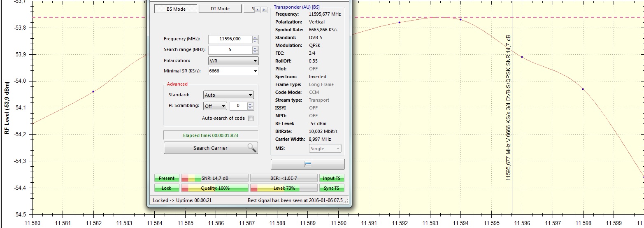Screen dimensions: 644x228
Task: Click the Frequency (MHz) input field
Action: [x=230, y=39]
